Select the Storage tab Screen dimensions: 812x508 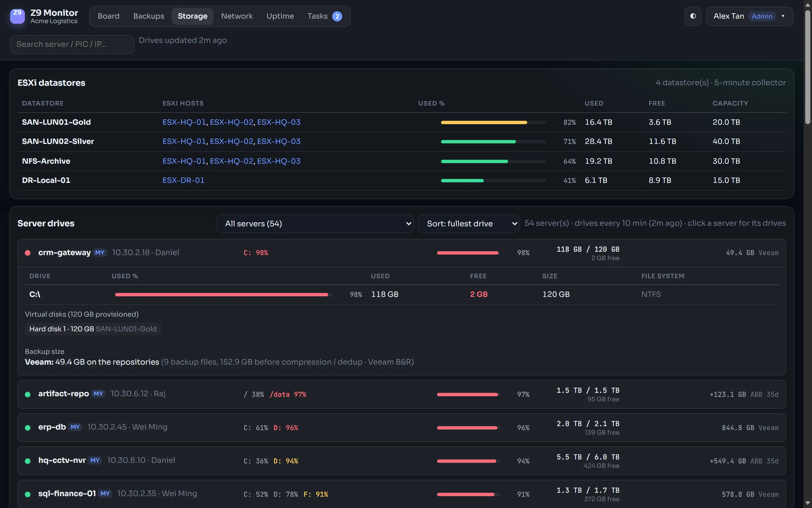193,16
